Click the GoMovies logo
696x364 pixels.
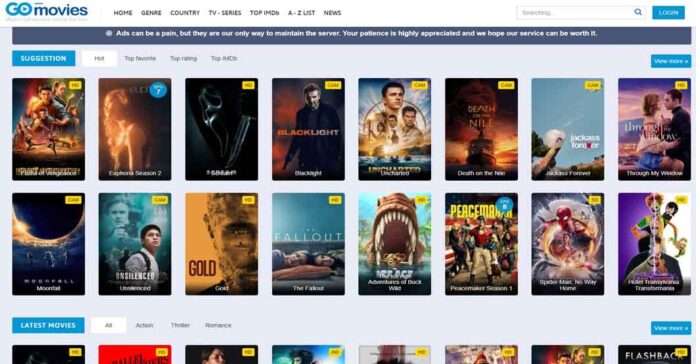(47, 12)
